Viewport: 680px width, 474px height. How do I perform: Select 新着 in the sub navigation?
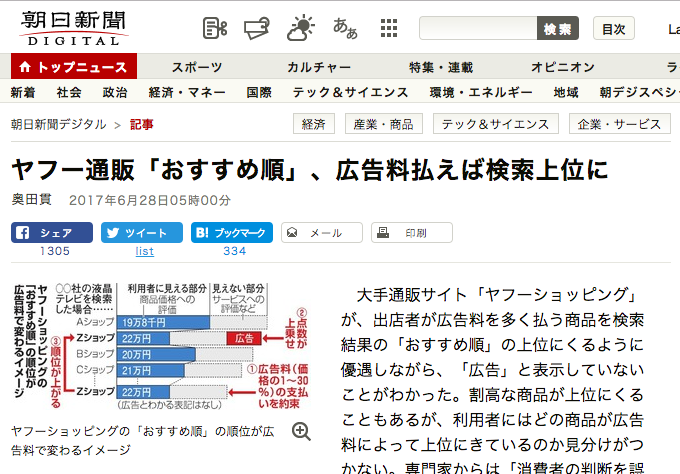(x=23, y=92)
